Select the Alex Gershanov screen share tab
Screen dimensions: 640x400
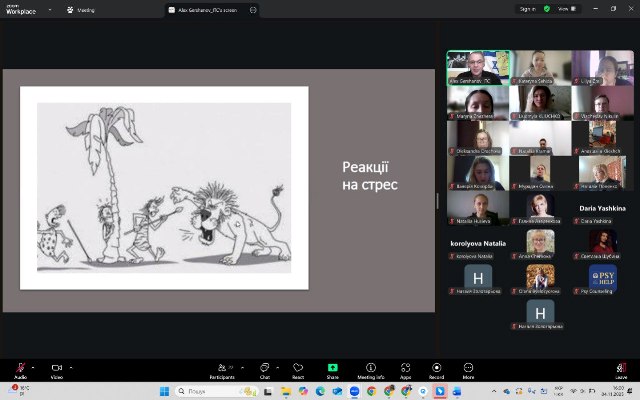point(210,8)
